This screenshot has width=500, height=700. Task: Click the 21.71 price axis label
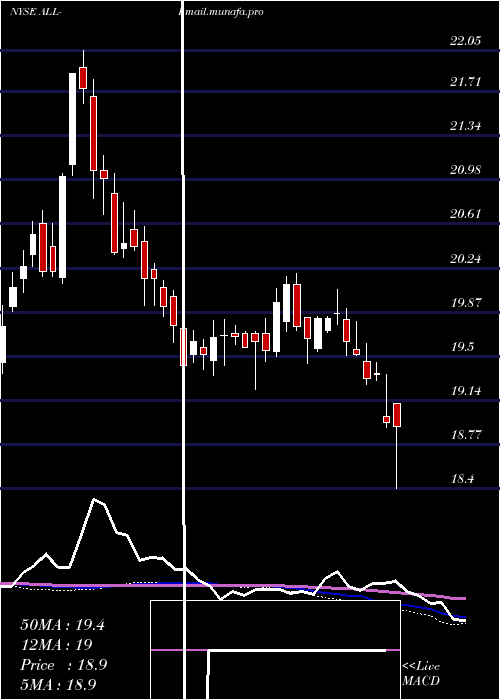click(466, 82)
